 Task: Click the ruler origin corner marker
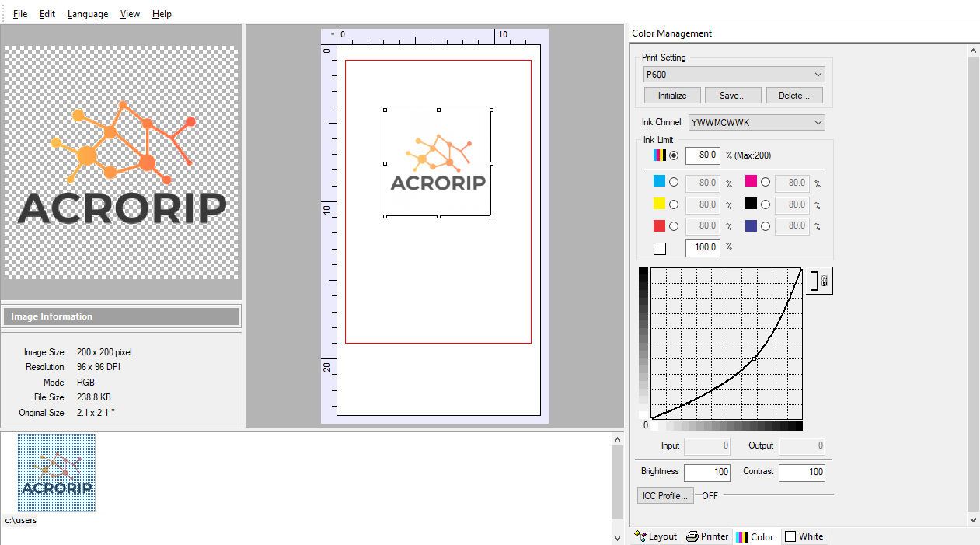(333, 34)
